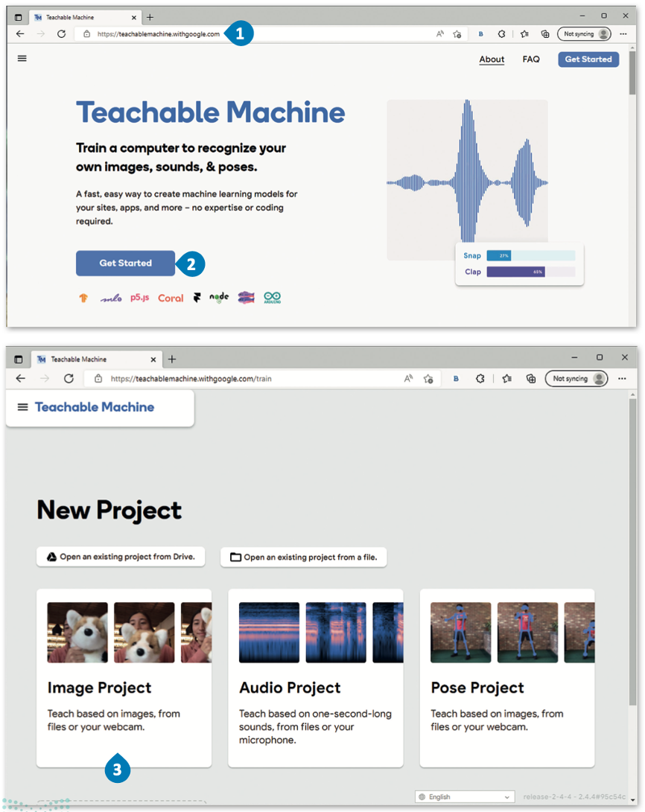Viewport: 645px width, 812px height.
Task: Open tab actions menu in the homepage window
Action: click(18, 18)
